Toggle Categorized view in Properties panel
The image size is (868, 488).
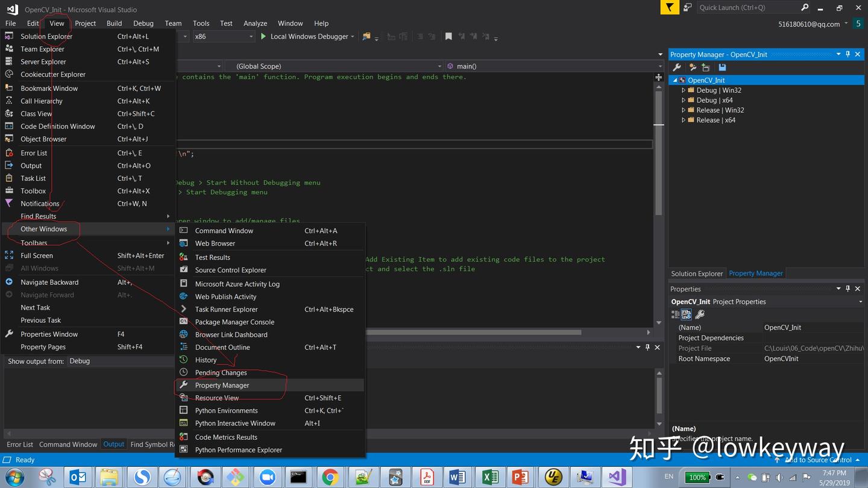(675, 314)
